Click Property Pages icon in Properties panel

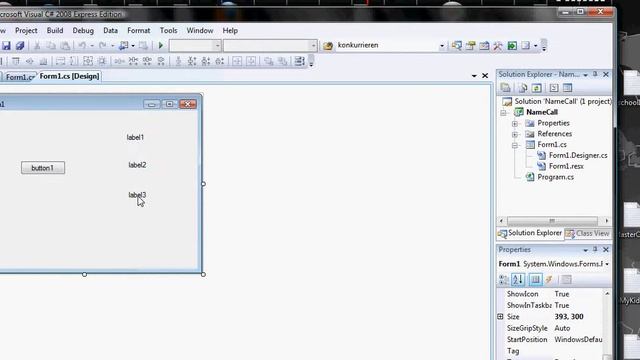pos(566,280)
